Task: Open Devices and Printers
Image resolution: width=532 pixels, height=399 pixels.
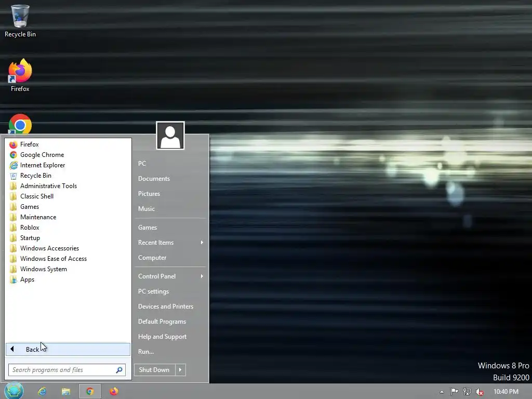Action: click(x=170, y=307)
